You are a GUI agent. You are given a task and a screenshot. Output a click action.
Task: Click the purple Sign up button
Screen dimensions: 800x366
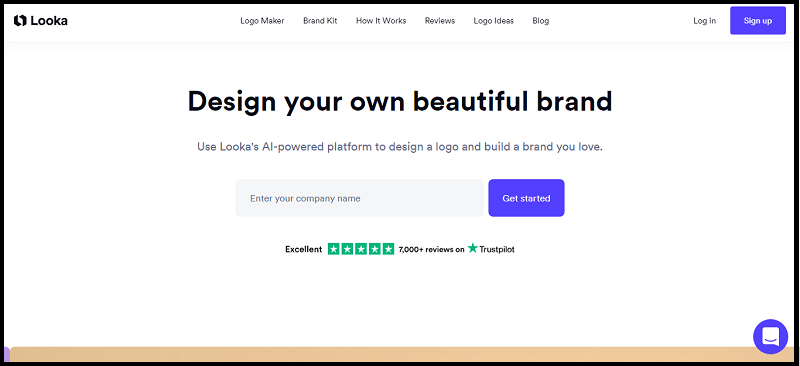[758, 21]
